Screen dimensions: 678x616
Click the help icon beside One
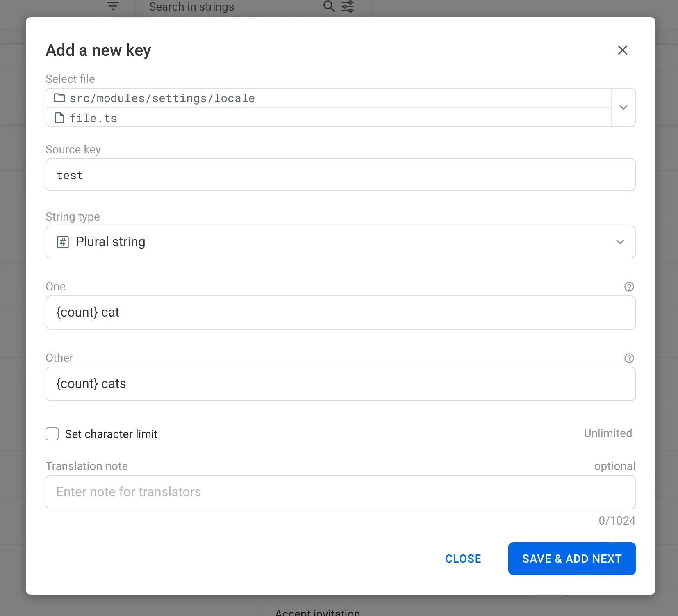(x=629, y=287)
